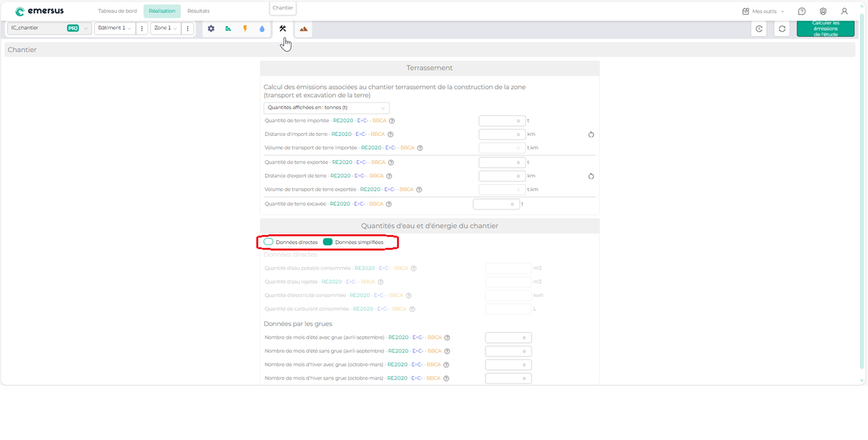
Task: Switch to the Réalisation tab
Action: (x=162, y=11)
